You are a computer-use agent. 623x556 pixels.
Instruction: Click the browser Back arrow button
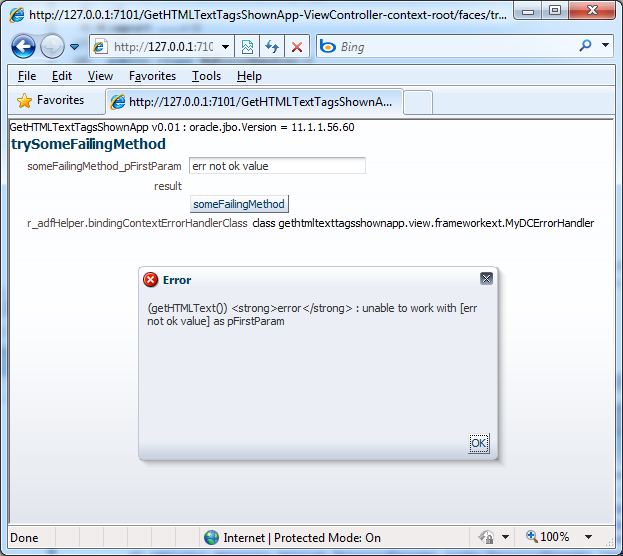[23, 46]
